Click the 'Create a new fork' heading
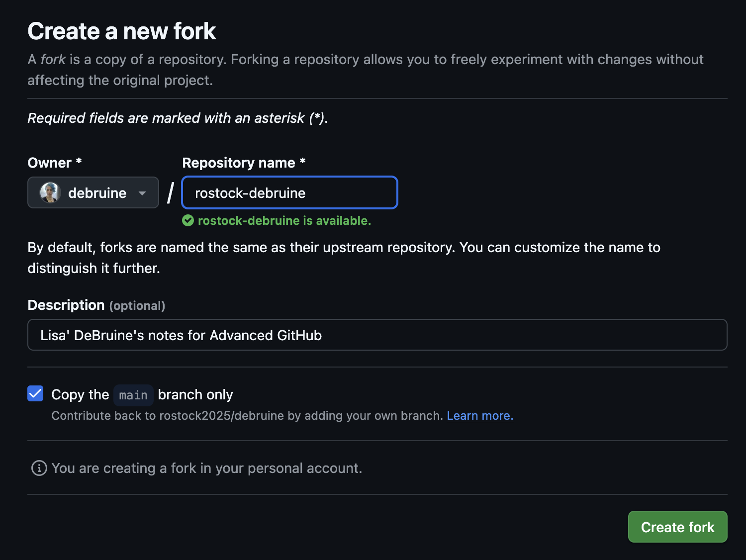Viewport: 746px width, 560px height. click(x=121, y=31)
